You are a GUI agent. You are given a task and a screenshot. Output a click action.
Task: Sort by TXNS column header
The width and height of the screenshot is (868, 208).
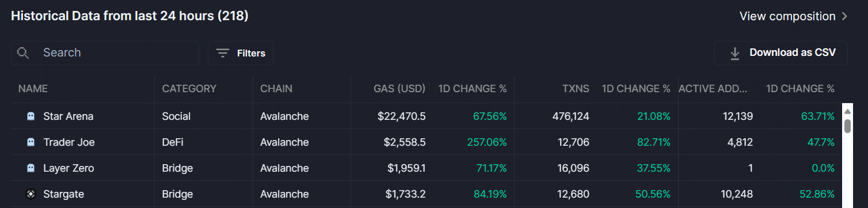pyautogui.click(x=576, y=89)
